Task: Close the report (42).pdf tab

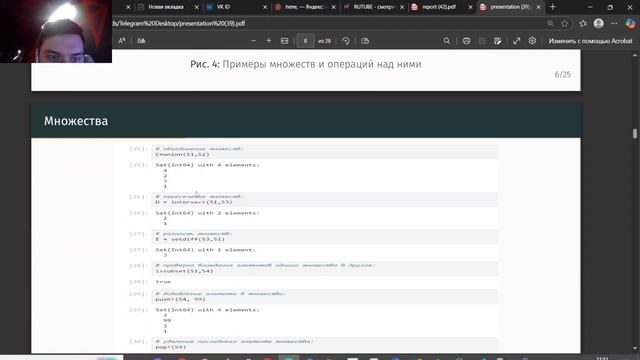Action: (x=470, y=7)
